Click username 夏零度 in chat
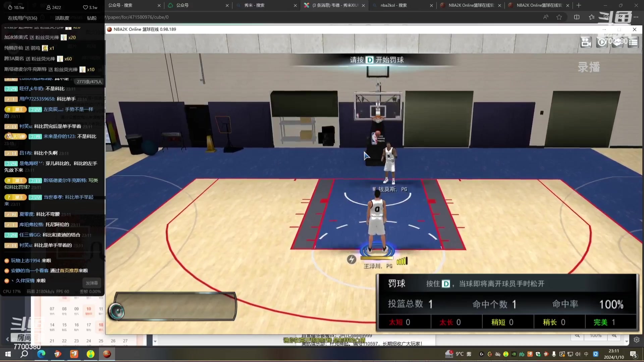 click(x=26, y=214)
